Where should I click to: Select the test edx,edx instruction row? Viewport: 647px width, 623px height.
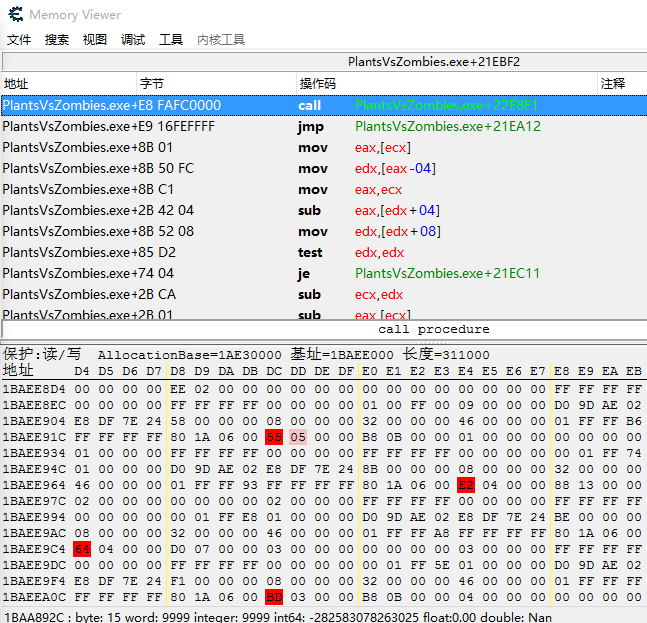coord(324,253)
